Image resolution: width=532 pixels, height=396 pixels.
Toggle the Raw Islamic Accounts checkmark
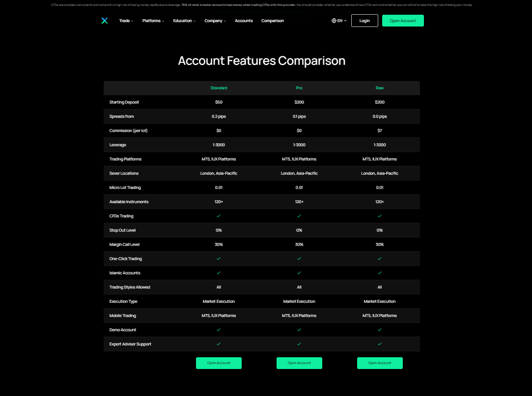380,273
